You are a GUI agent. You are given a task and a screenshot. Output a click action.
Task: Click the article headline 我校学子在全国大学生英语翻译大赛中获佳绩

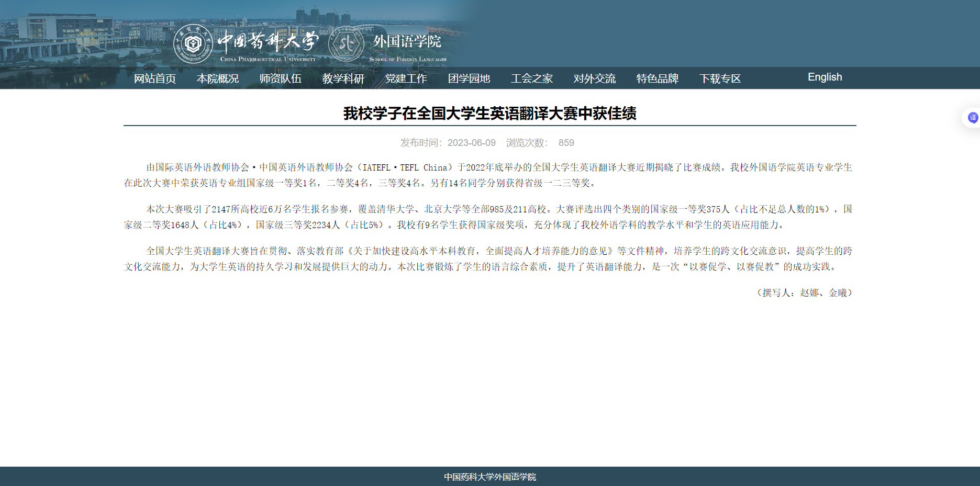pos(489,113)
